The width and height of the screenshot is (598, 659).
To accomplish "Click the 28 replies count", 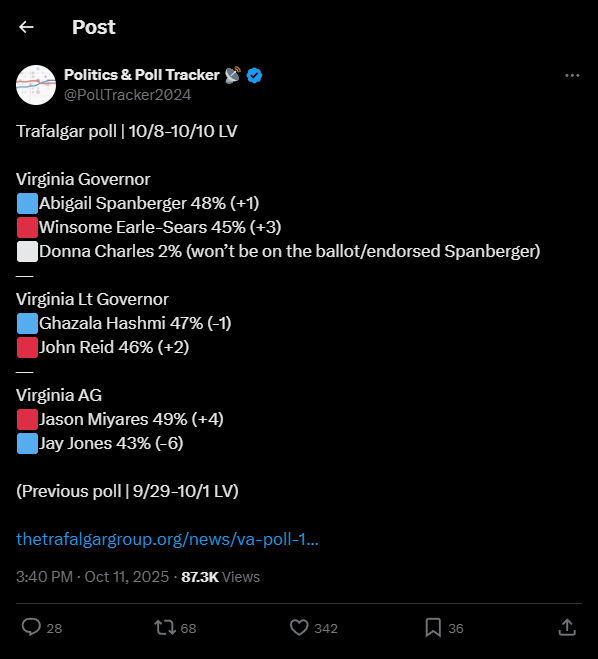I will pyautogui.click(x=54, y=628).
